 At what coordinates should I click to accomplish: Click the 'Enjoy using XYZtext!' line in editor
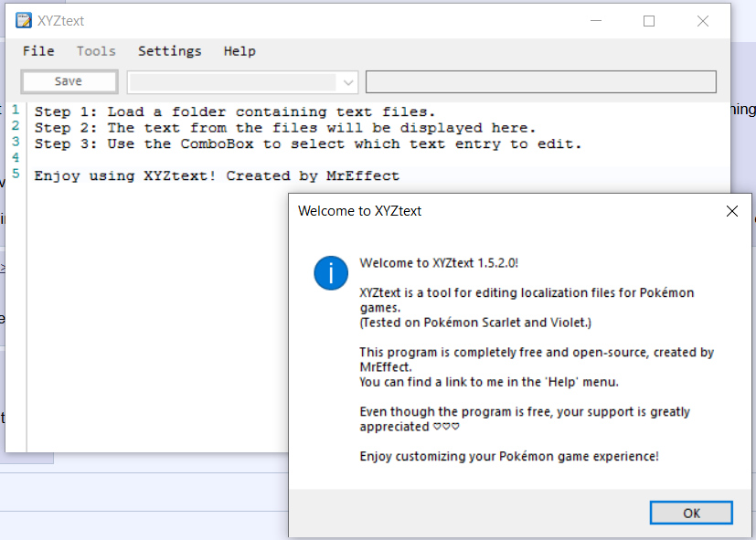pyautogui.click(x=217, y=175)
